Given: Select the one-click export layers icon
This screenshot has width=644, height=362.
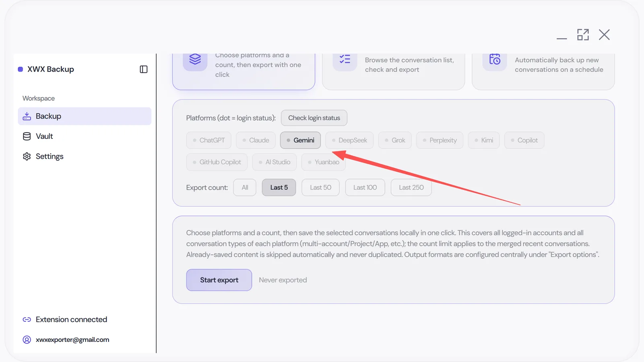Looking at the screenshot, I should [x=195, y=59].
